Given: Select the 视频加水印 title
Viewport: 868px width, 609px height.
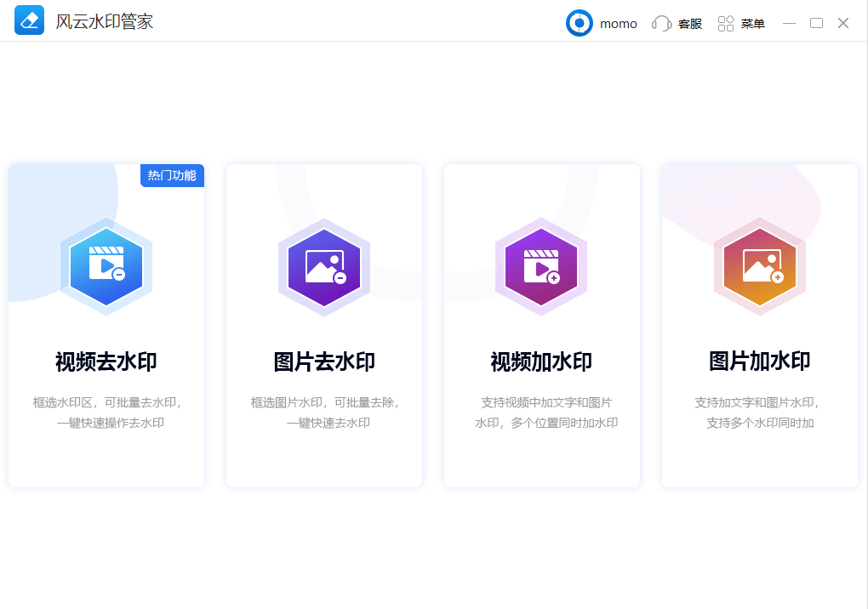Looking at the screenshot, I should coord(541,361).
